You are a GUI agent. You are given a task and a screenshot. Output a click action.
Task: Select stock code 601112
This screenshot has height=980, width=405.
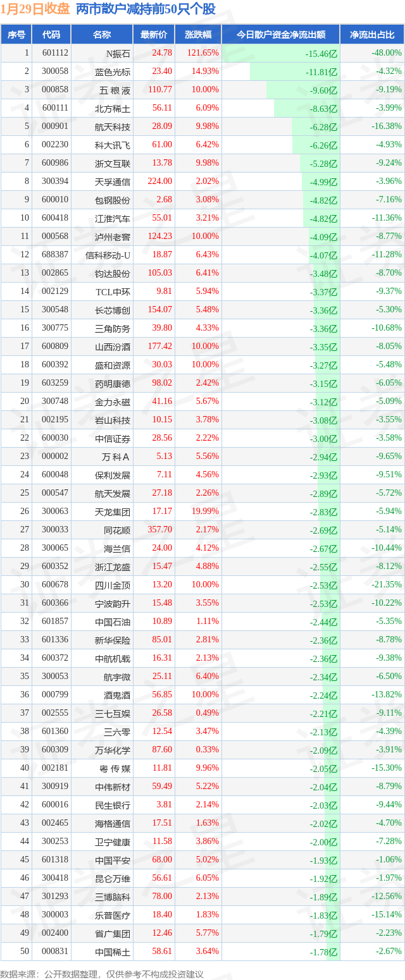coord(55,53)
